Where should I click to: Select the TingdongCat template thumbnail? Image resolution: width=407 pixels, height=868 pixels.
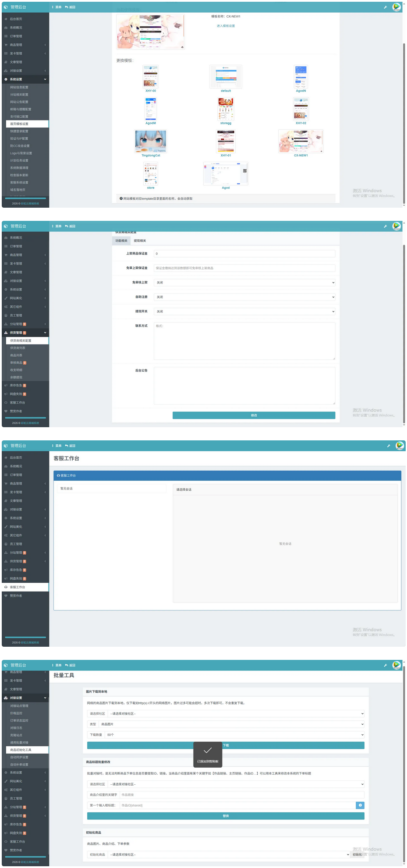coord(151,141)
